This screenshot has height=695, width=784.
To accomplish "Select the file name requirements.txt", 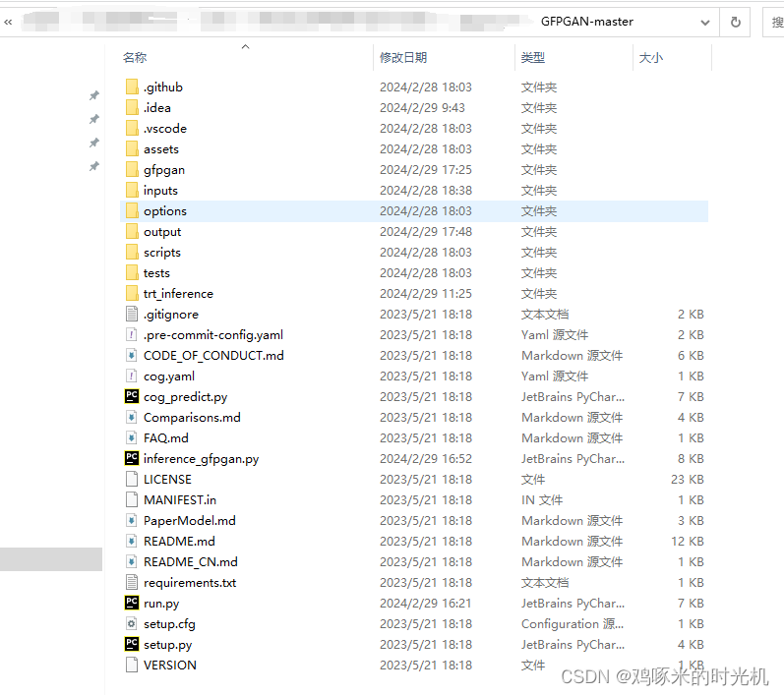I will [x=190, y=583].
